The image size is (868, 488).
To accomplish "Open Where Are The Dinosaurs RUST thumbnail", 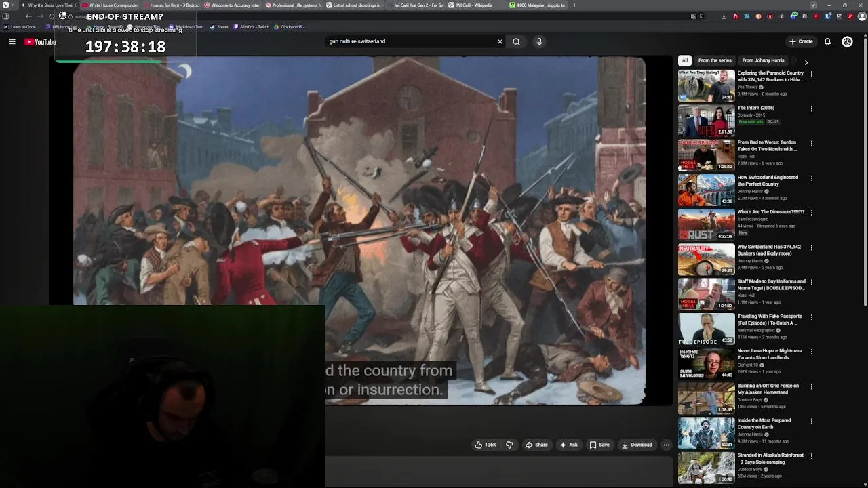I will click(x=706, y=224).
